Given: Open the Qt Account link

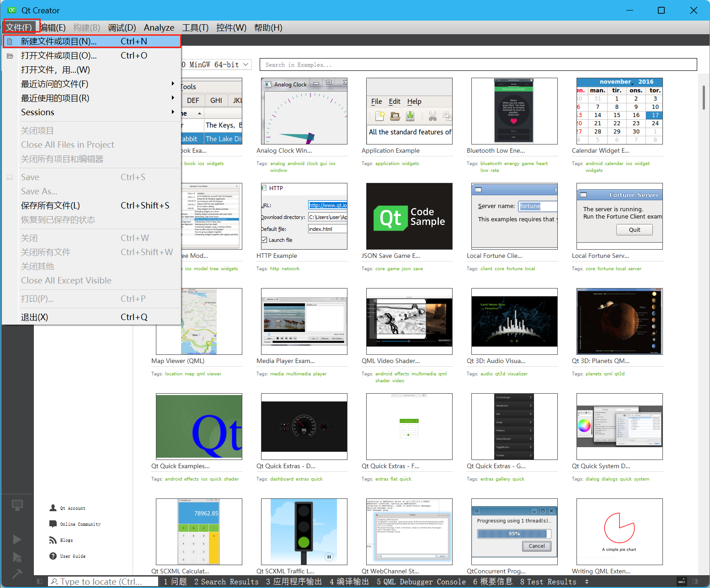Looking at the screenshot, I should pyautogui.click(x=67, y=508).
